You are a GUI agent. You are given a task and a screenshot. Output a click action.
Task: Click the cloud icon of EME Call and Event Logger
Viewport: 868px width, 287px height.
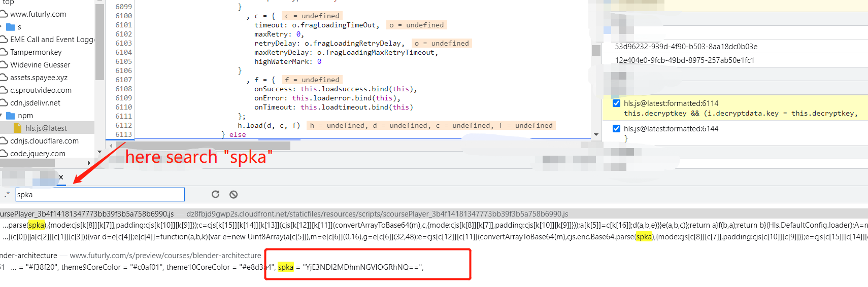(4, 40)
